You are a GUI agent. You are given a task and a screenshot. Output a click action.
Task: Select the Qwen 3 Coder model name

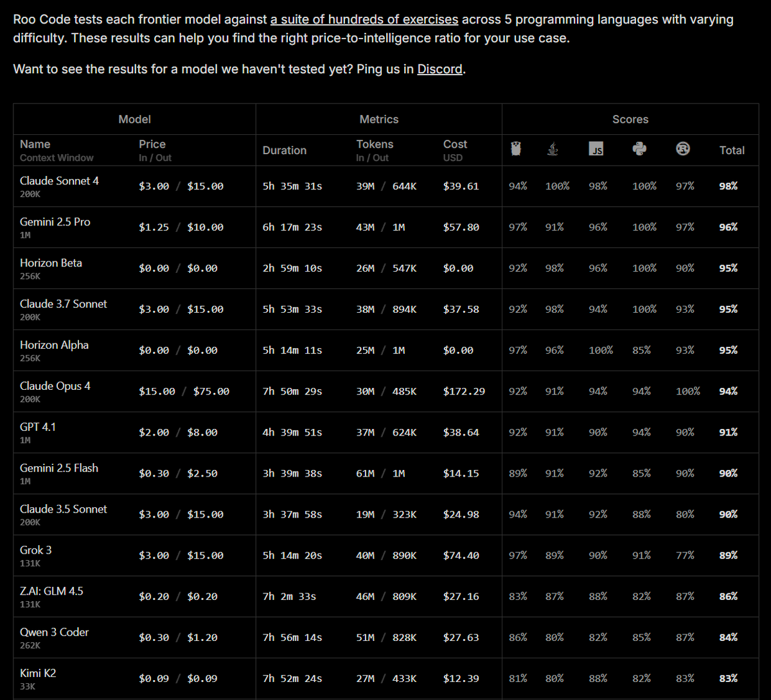coord(55,633)
